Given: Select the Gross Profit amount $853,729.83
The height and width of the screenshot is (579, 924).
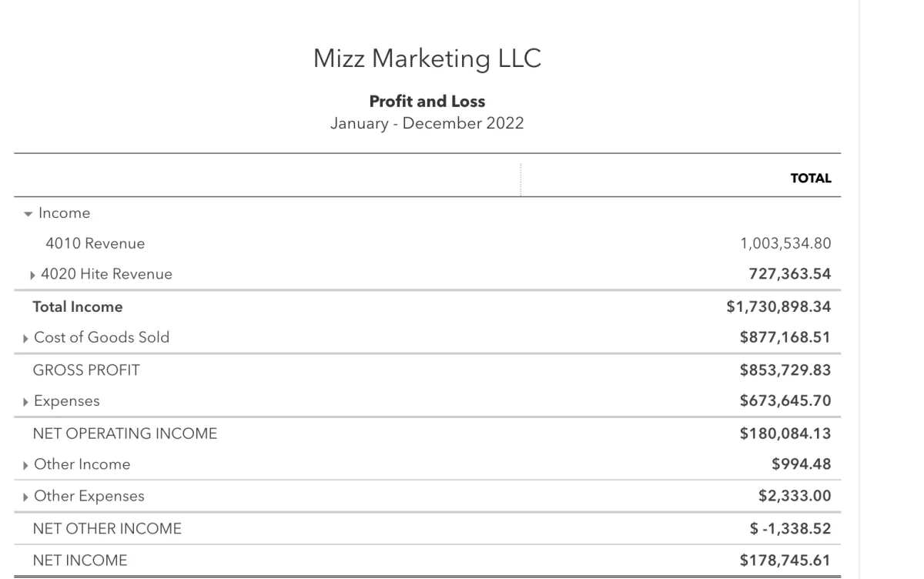Looking at the screenshot, I should pyautogui.click(x=785, y=370).
